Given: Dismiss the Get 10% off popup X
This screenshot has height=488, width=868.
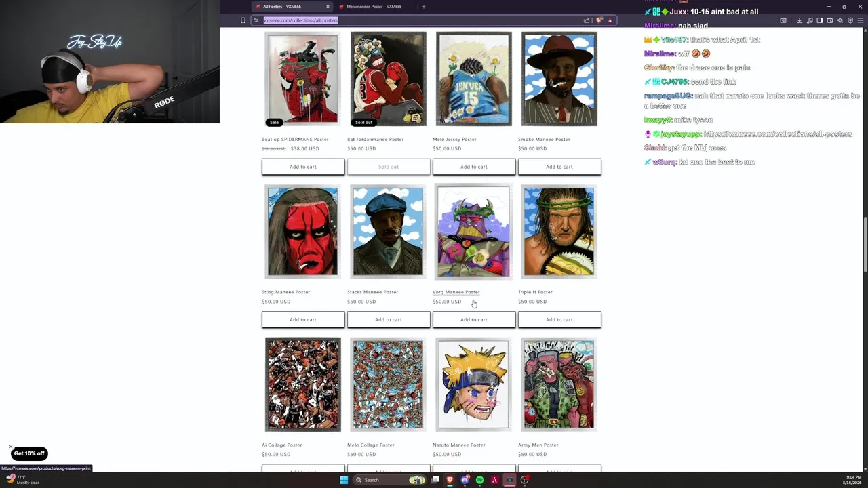Looking at the screenshot, I should pyautogui.click(x=11, y=447).
